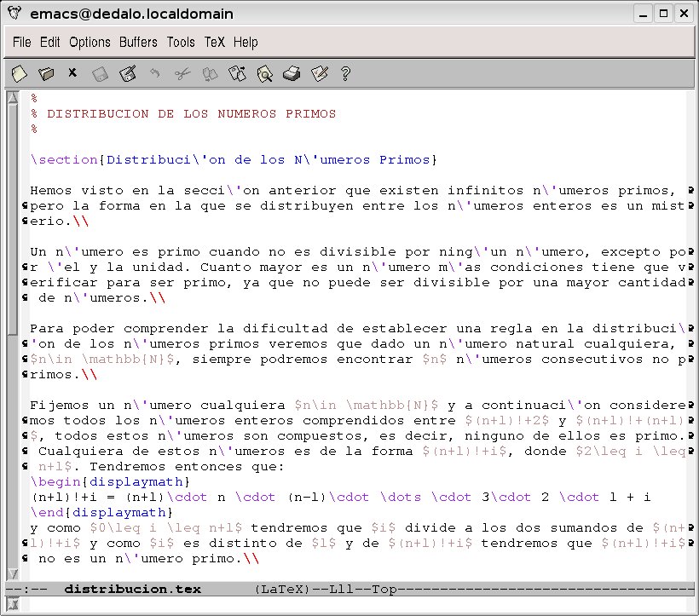Click the scrollbar down arrow
Screen dimensions: 699x616
(12, 573)
